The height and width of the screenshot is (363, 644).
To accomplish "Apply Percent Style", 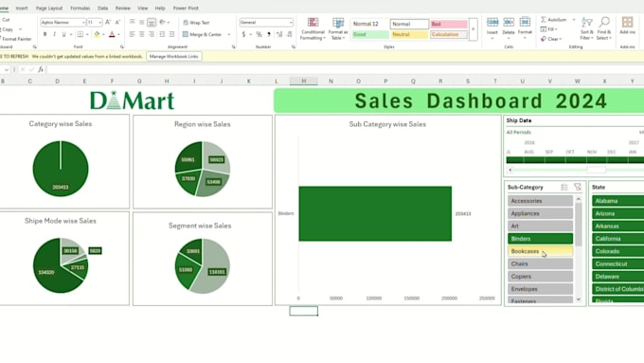I will pos(259,34).
